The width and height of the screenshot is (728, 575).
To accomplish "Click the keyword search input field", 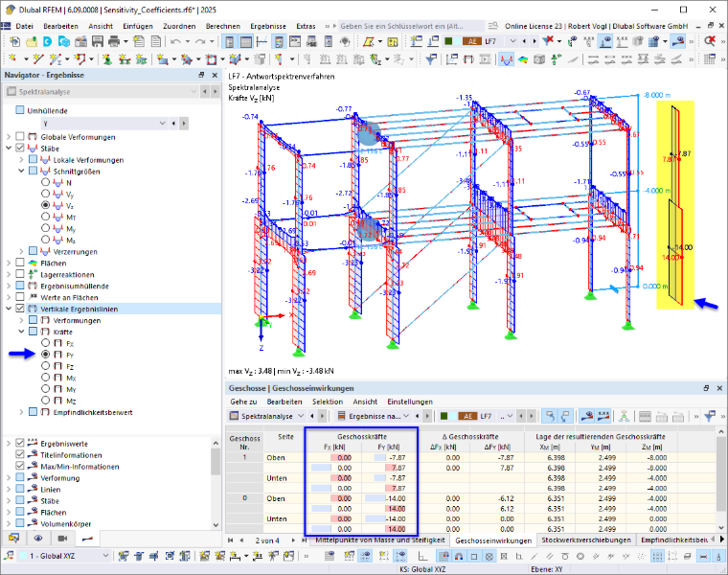I will click(x=411, y=26).
